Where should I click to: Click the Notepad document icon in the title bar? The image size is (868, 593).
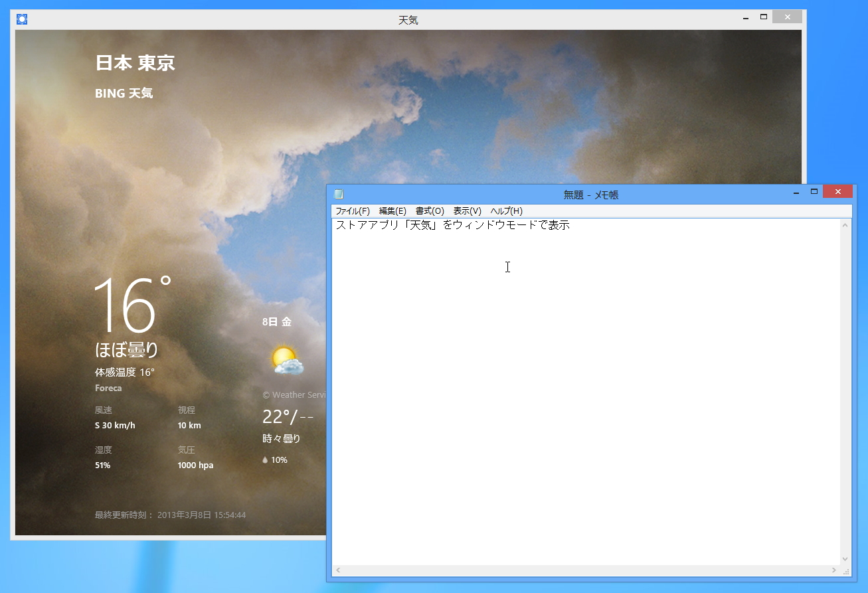[339, 194]
